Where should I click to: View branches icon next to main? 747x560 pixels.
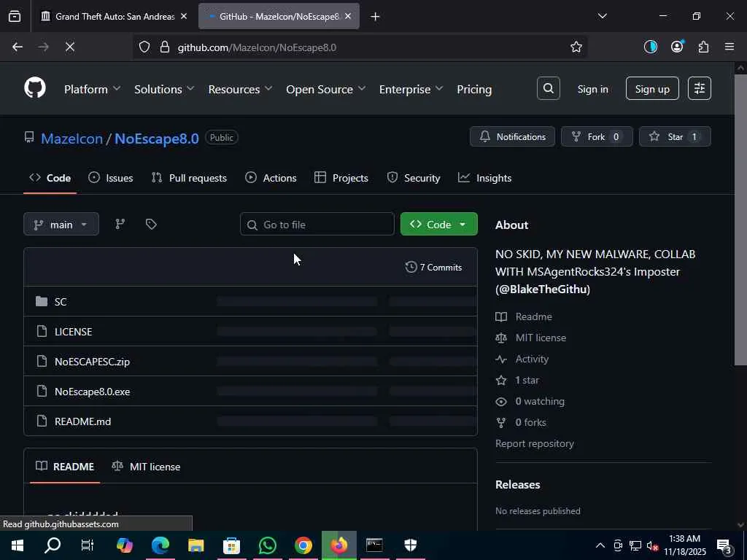point(120,225)
